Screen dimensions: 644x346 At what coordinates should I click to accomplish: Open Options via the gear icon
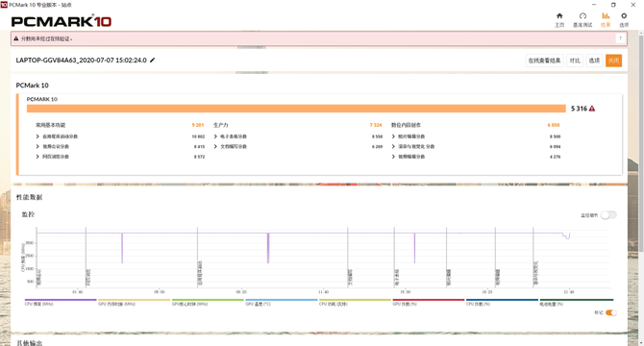(x=624, y=19)
